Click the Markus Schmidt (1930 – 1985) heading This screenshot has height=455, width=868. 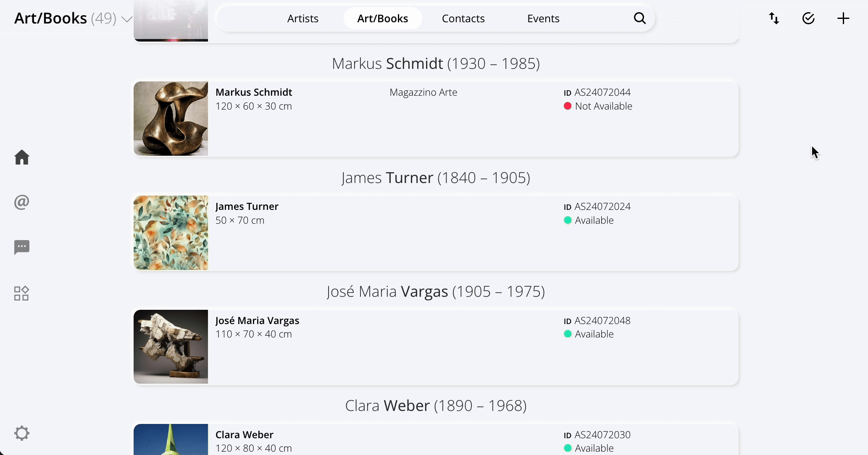(x=436, y=64)
